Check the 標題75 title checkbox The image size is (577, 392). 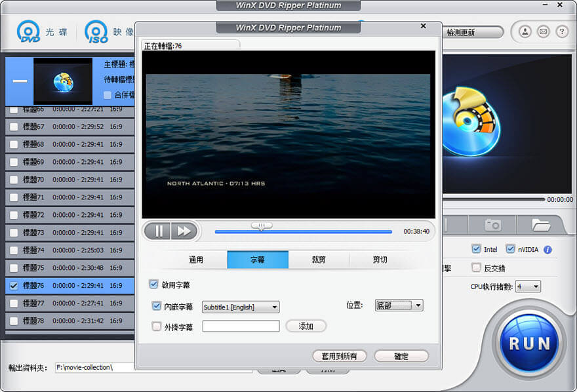pyautogui.click(x=14, y=268)
